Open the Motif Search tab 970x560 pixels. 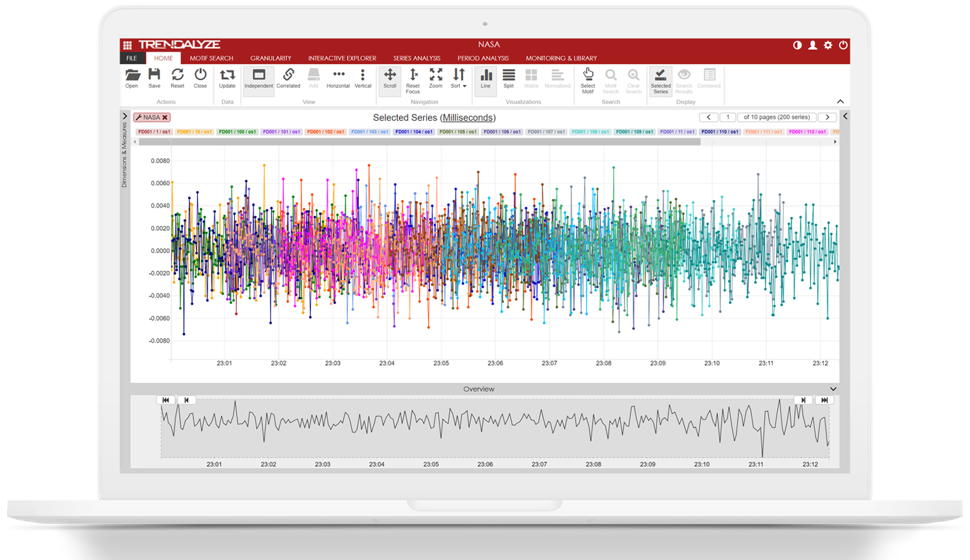(x=211, y=58)
